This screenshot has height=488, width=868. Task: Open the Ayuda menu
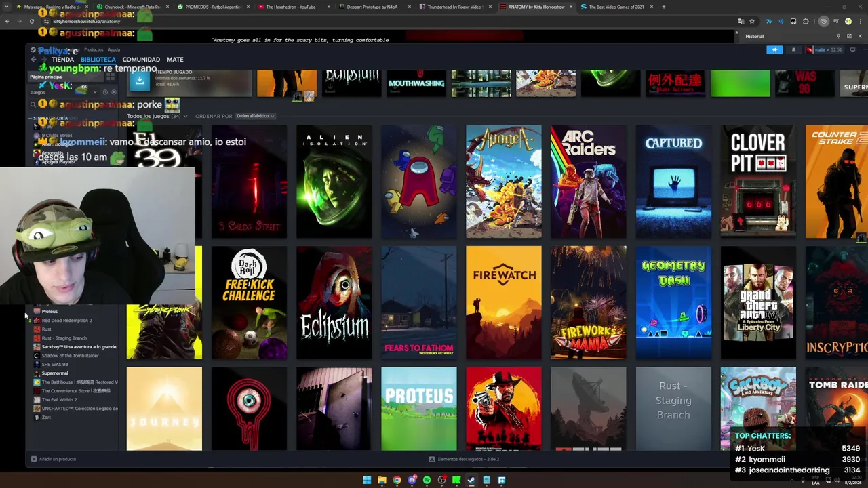click(114, 49)
